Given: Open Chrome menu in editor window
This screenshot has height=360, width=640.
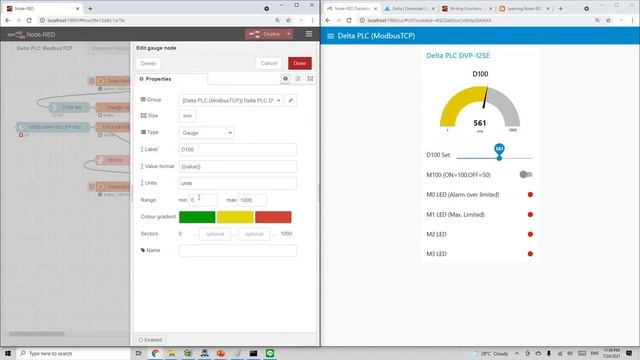Looking at the screenshot, I should point(313,20).
